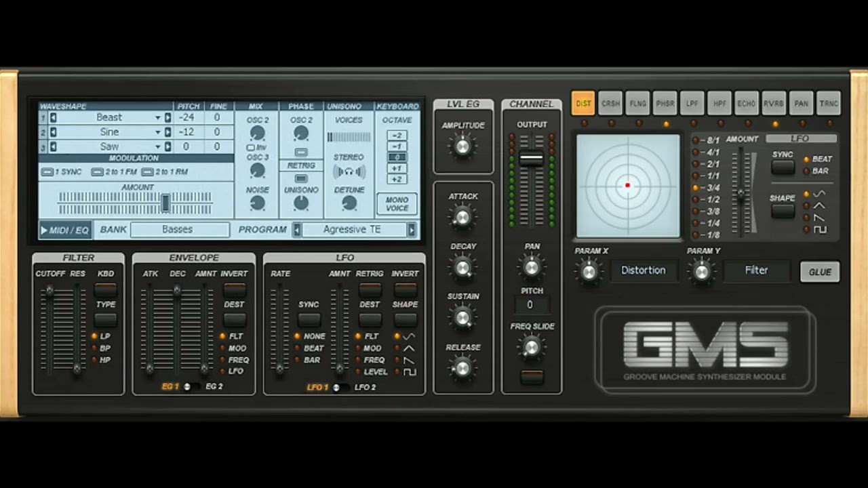Toggle the LFO 1 / LFO 2 switch
The width and height of the screenshot is (868, 488).
(340, 388)
